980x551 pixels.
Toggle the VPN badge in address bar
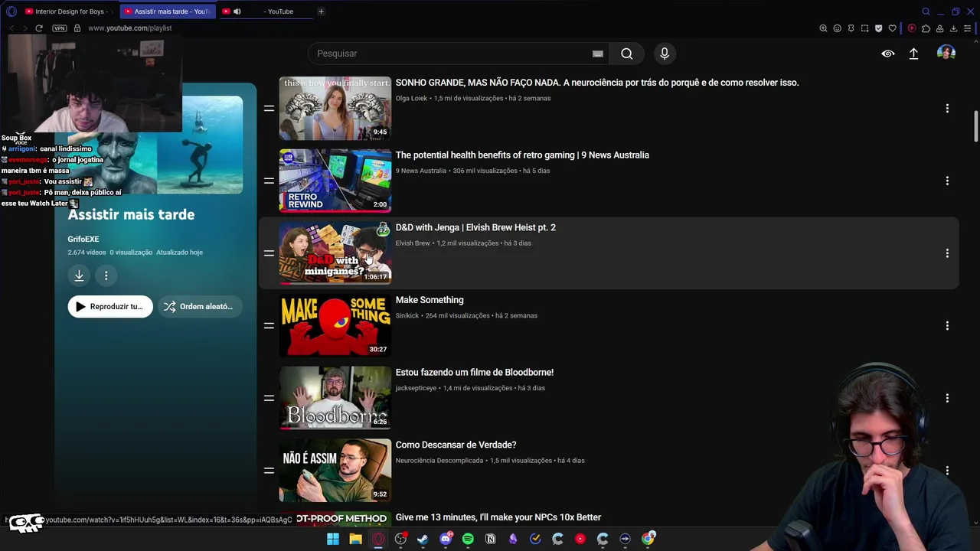pos(59,28)
